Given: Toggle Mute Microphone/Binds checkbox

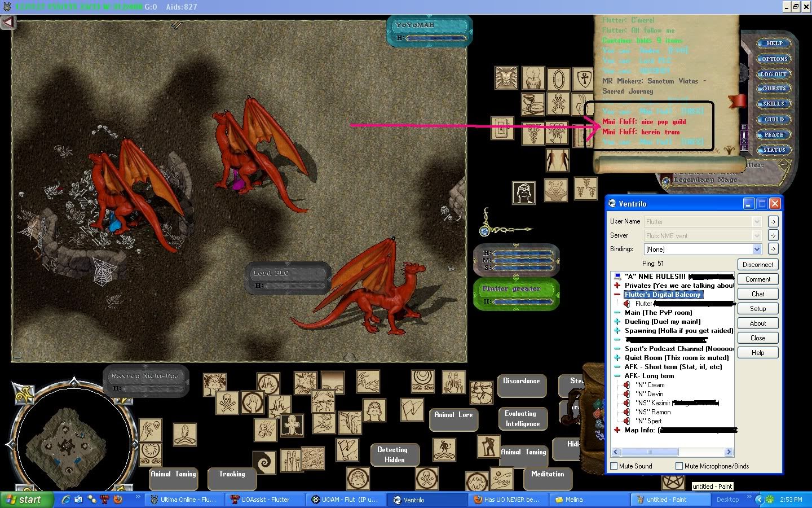Looking at the screenshot, I should tap(679, 466).
